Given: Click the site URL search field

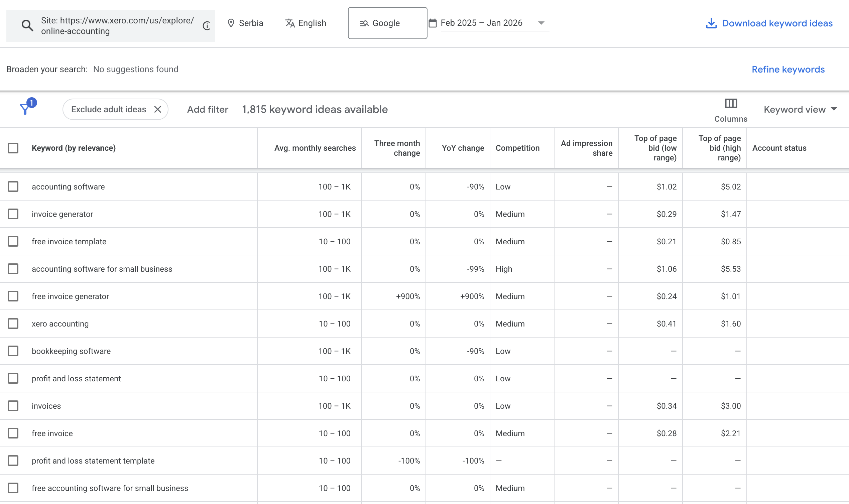Looking at the screenshot, I should point(117,25).
